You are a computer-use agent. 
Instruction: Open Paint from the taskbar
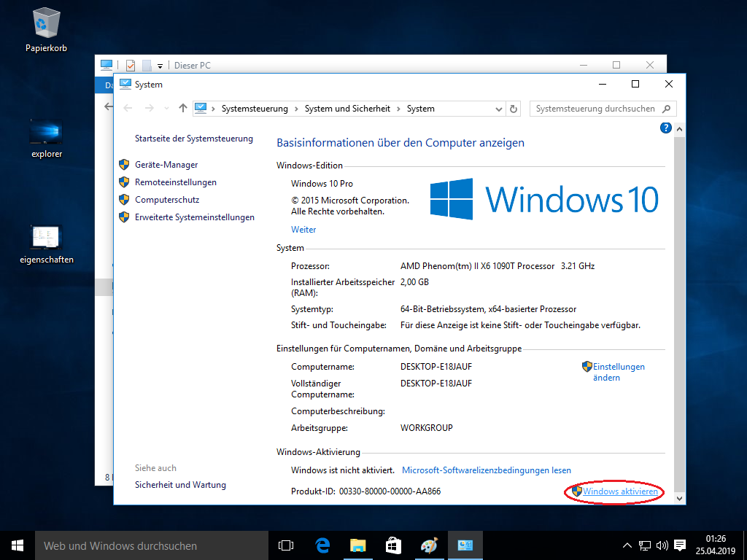429,545
